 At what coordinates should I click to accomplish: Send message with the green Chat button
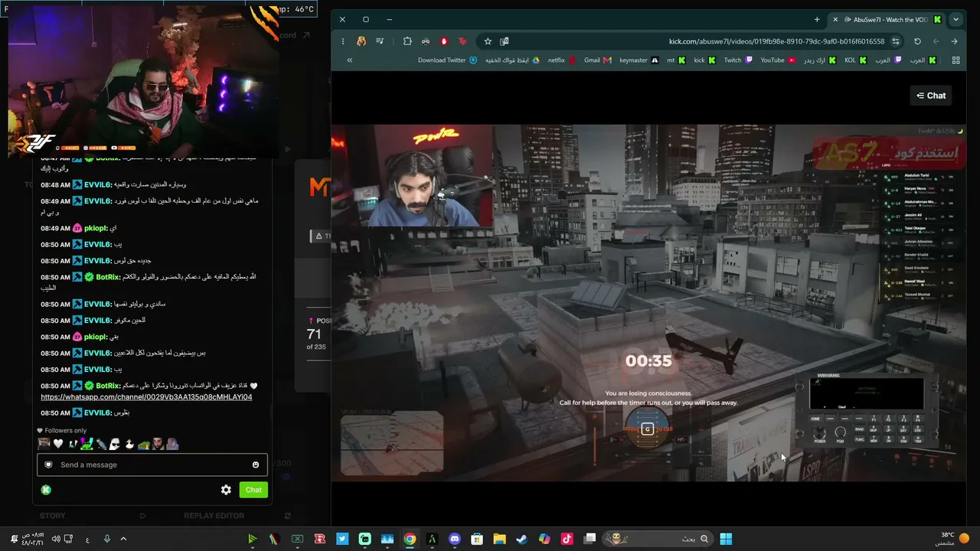[253, 490]
